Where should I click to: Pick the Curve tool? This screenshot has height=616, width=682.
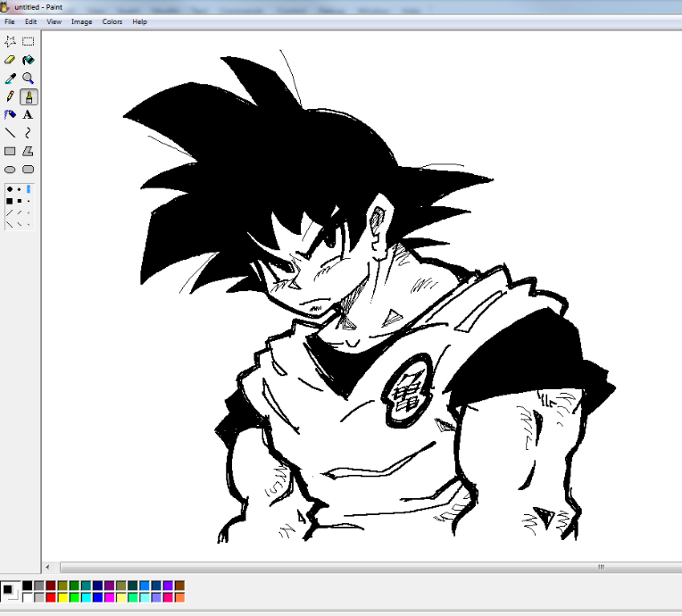29,133
